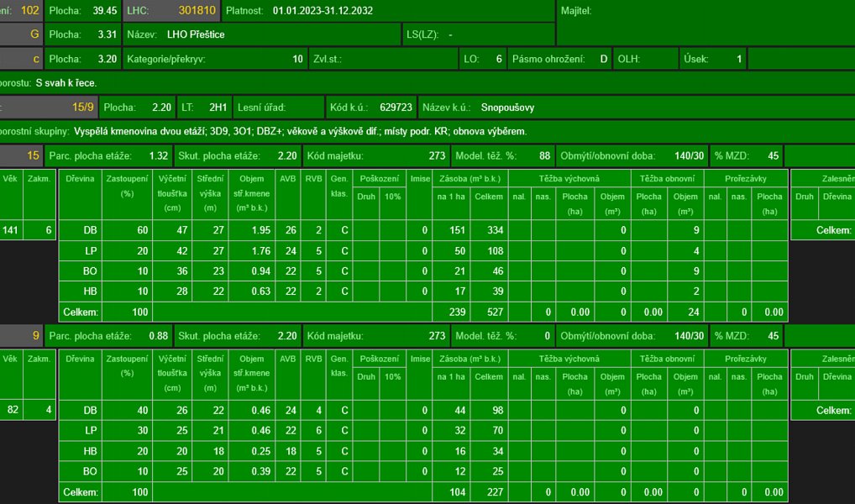Select the area value 39.45
The height and width of the screenshot is (504, 855).
coord(106,10)
